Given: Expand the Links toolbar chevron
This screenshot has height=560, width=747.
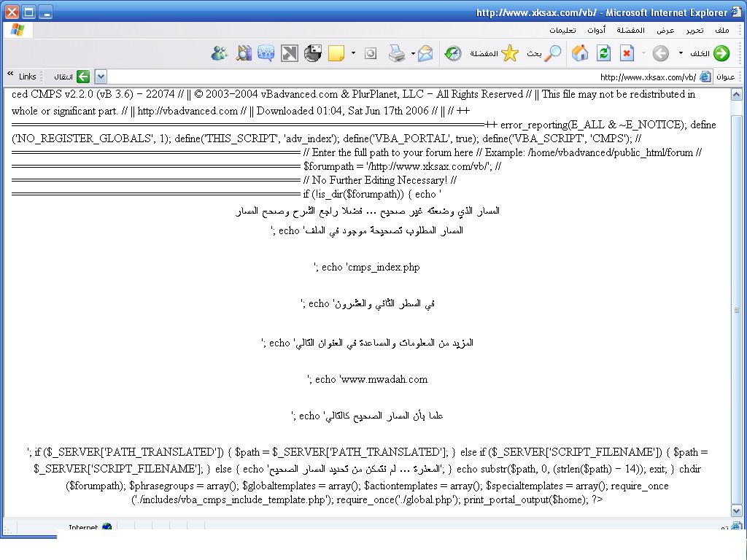Looking at the screenshot, I should [x=11, y=75].
